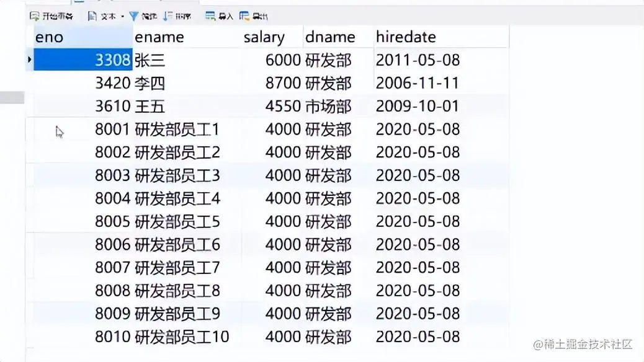Select the hiredate cell in row 8010
This screenshot has width=644, height=362.
coord(442,337)
